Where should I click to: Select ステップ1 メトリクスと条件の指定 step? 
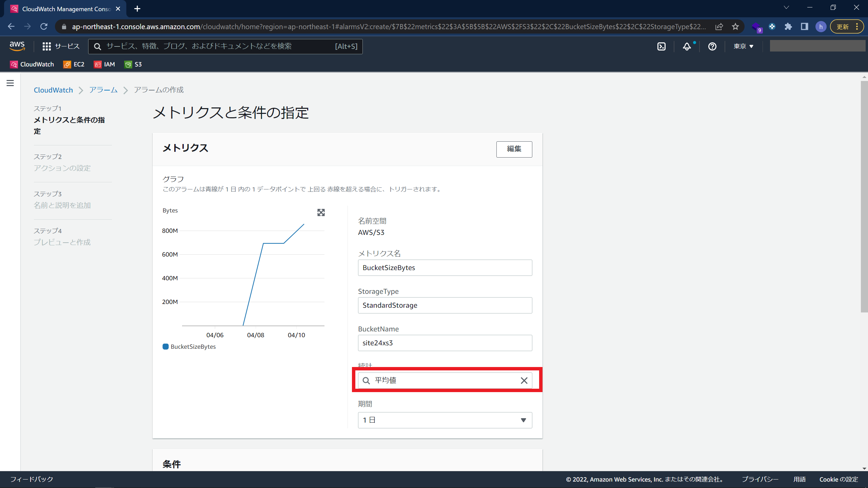69,120
